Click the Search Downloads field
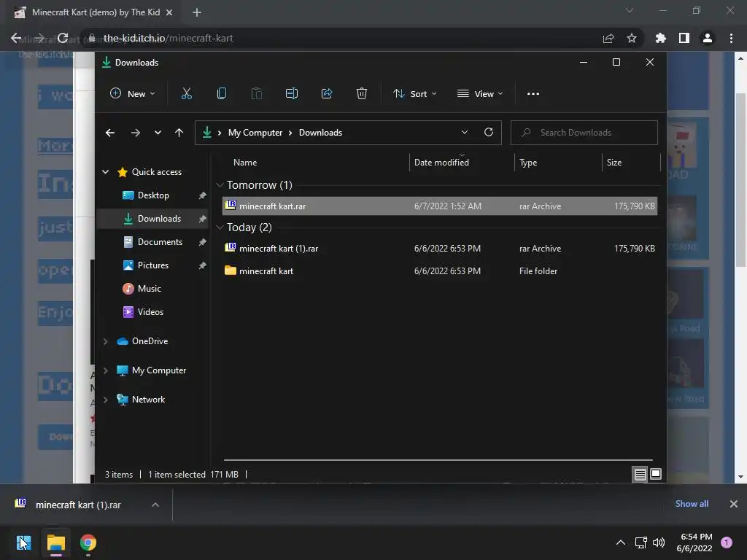 pos(584,133)
